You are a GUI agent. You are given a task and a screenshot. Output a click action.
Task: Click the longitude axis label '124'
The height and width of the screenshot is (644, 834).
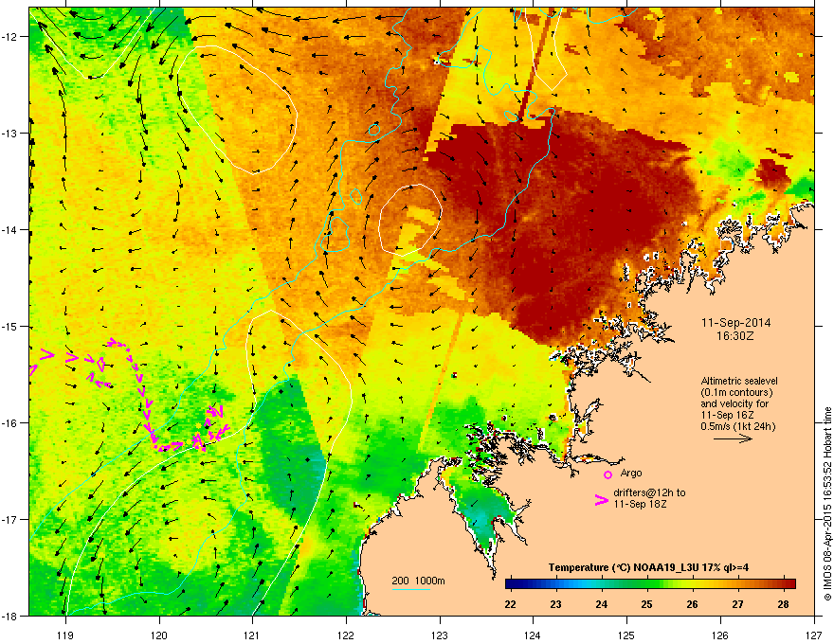coord(534,635)
